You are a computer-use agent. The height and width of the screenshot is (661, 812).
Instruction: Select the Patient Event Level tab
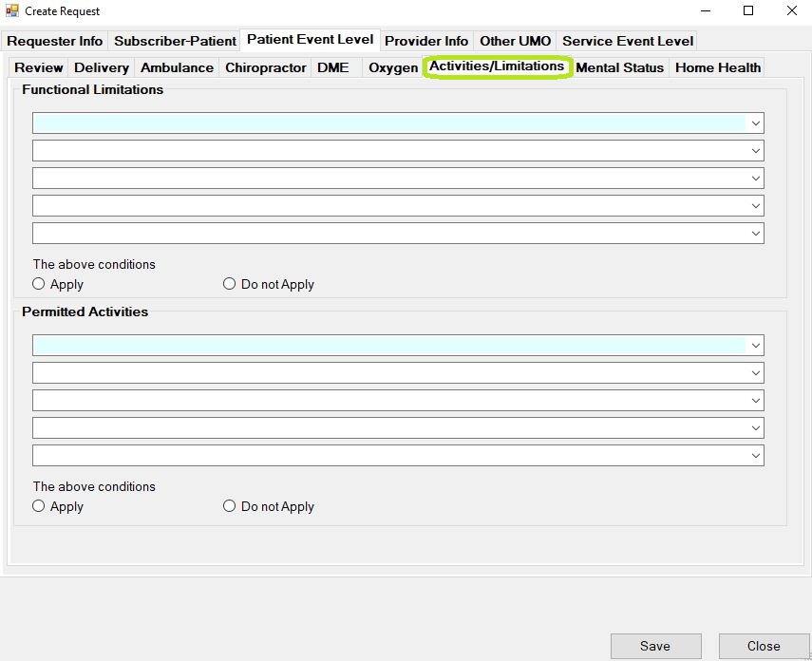311,39
